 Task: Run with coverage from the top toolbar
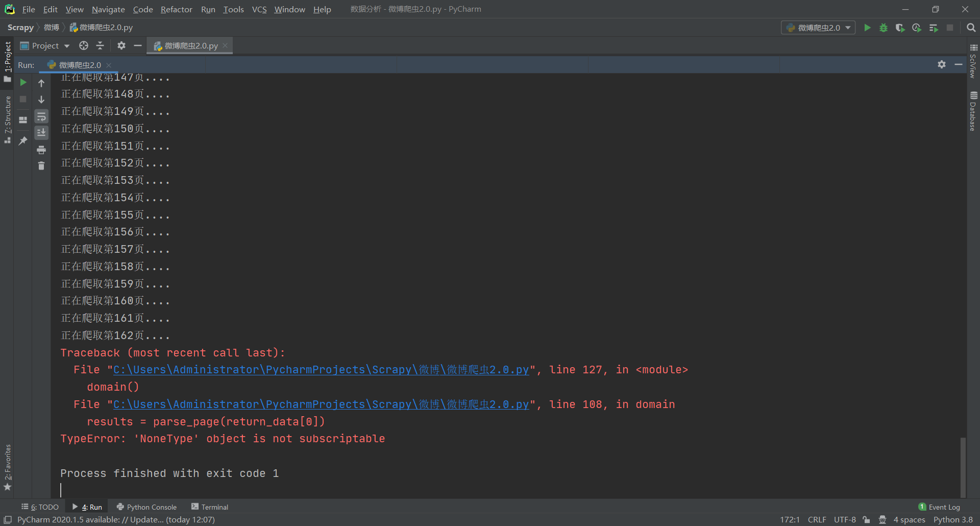point(900,28)
